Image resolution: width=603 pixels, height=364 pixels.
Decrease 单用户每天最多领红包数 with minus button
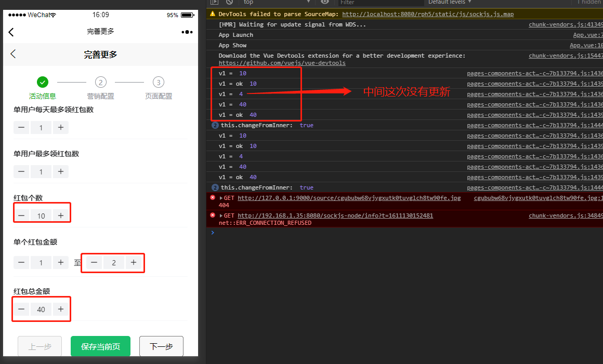21,127
